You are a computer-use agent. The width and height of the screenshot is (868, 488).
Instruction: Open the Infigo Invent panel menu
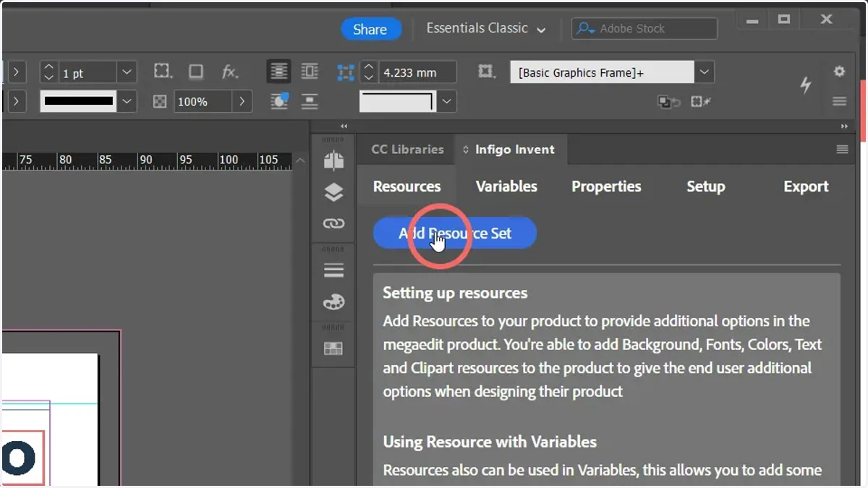(x=842, y=150)
